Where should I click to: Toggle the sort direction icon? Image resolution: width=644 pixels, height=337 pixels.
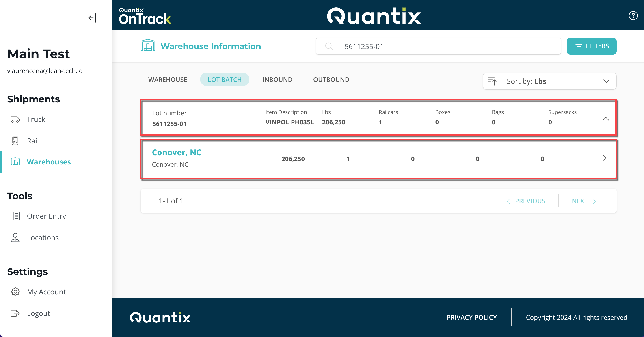pyautogui.click(x=492, y=81)
